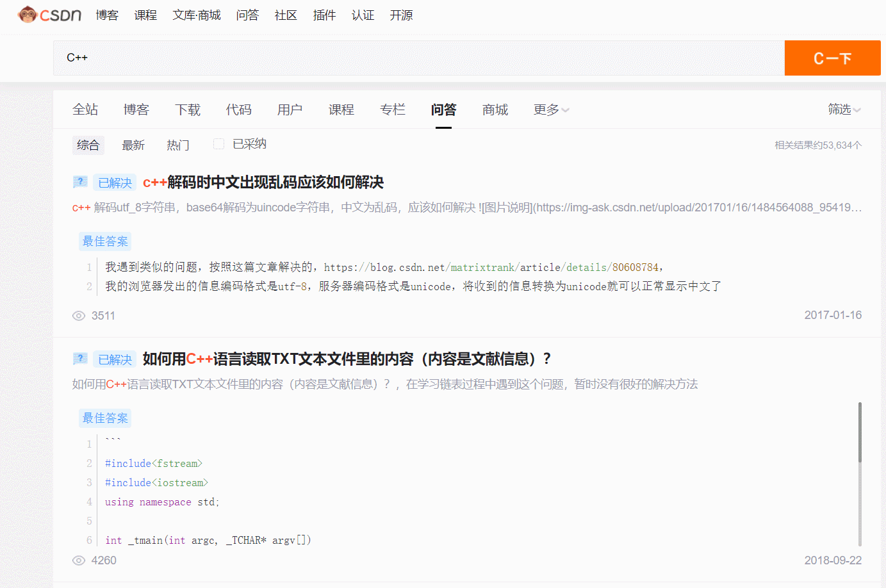Open question icon beside the C++ decoding question
The image size is (886, 588).
80,182
